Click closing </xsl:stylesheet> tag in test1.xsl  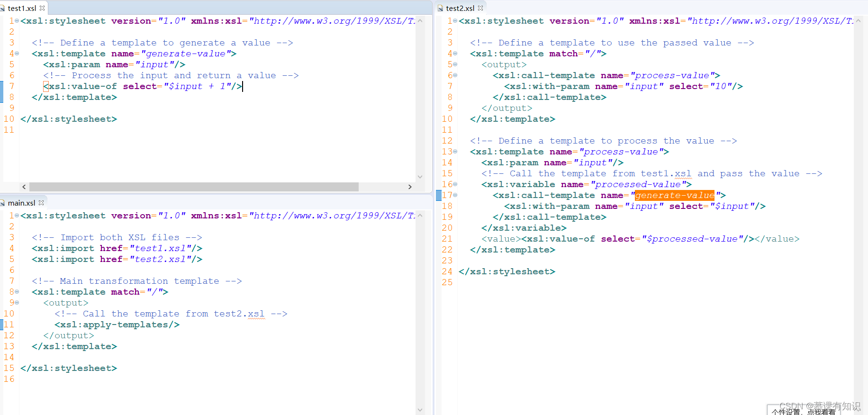[x=69, y=119]
